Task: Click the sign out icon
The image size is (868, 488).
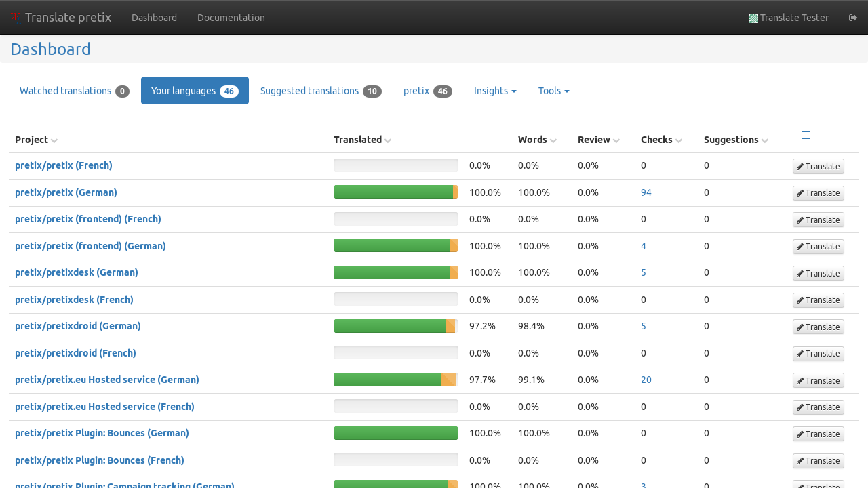Action: 853,18
